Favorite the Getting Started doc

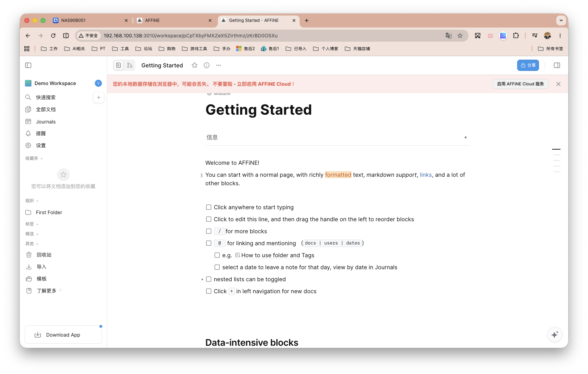195,65
